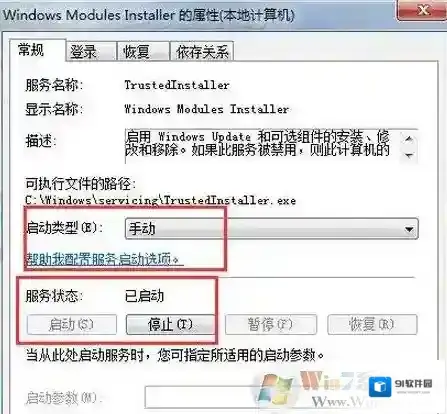Click the TrustedInstaller.exe executable path text
447x414 pixels.
click(x=160, y=200)
